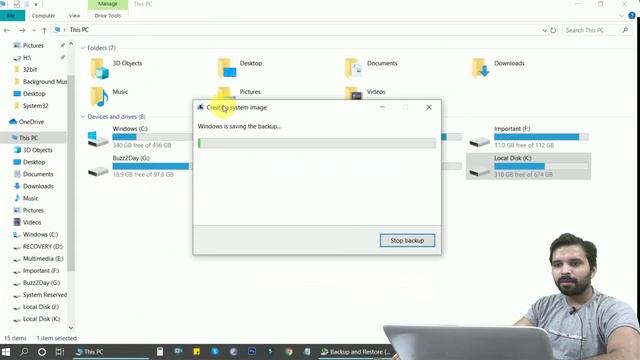Image resolution: width=640 pixels, height=360 pixels.
Task: Open the recent locations dropdown arrow
Action: click(x=34, y=30)
